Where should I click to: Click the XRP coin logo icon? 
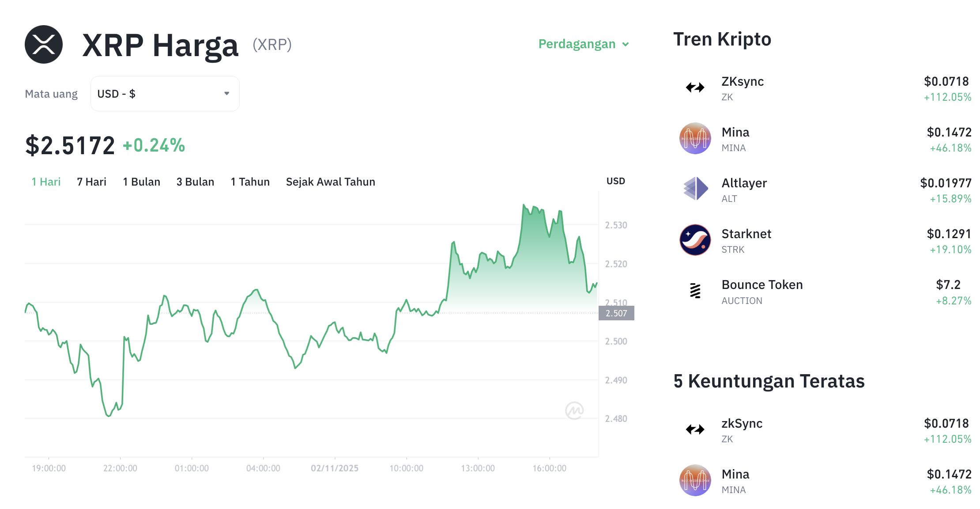(x=44, y=44)
